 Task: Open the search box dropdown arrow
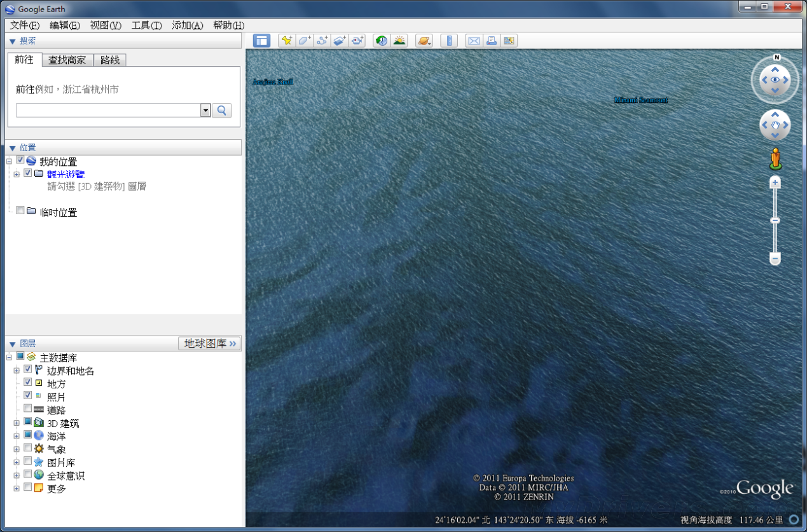[205, 111]
